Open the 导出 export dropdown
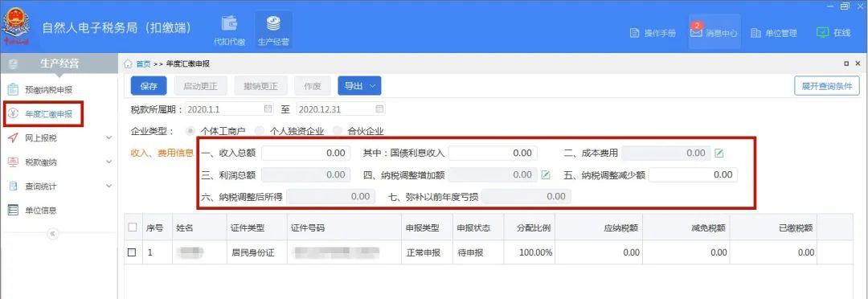This screenshot has width=868, height=299. point(359,86)
